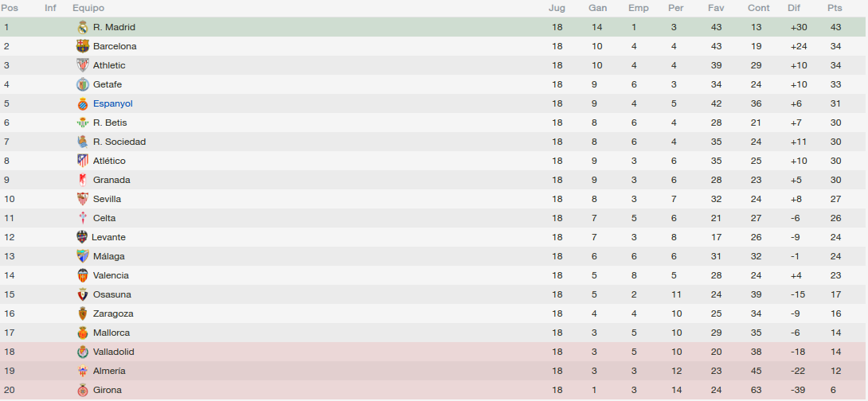Image resolution: width=868 pixels, height=401 pixels.
Task: Click the Sevilla club crest
Action: (83, 199)
